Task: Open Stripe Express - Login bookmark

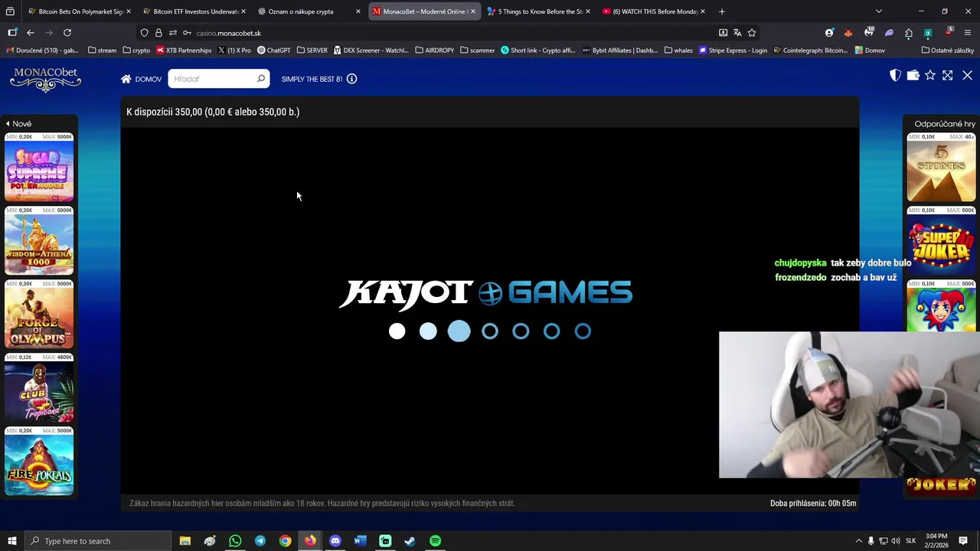Action: coord(733,51)
